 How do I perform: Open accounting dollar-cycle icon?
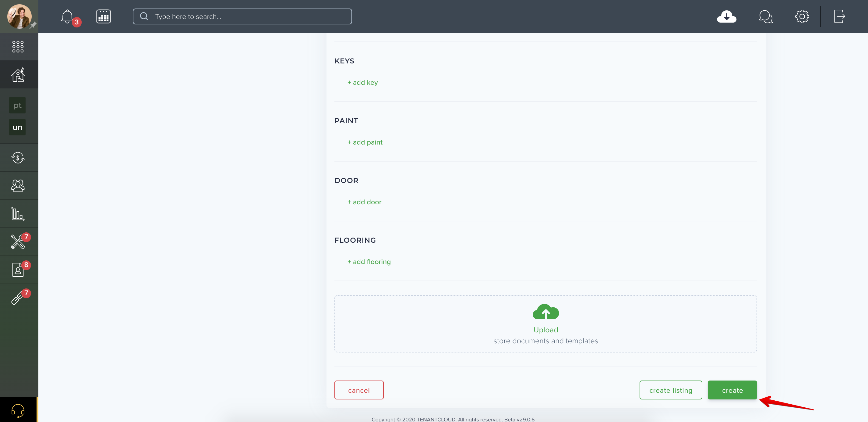pos(18,158)
